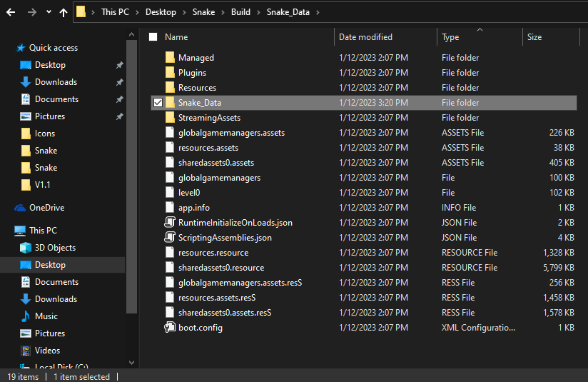588x382 pixels.
Task: Open 3D Objects icon in sidebar
Action: click(x=26, y=248)
